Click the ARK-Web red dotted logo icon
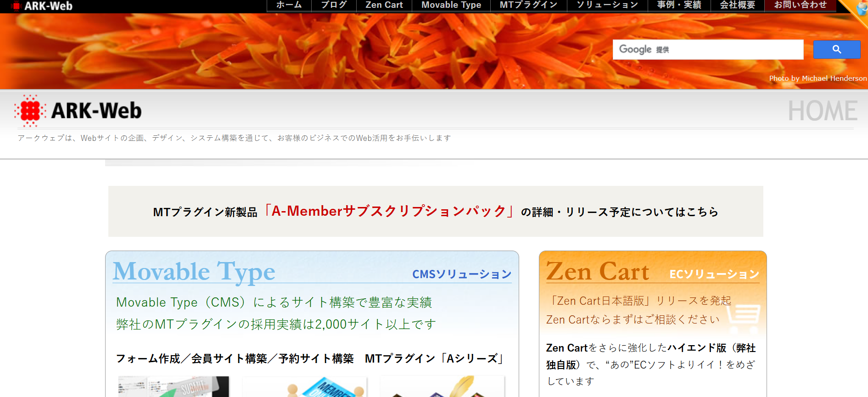This screenshot has height=397, width=868. (30, 111)
